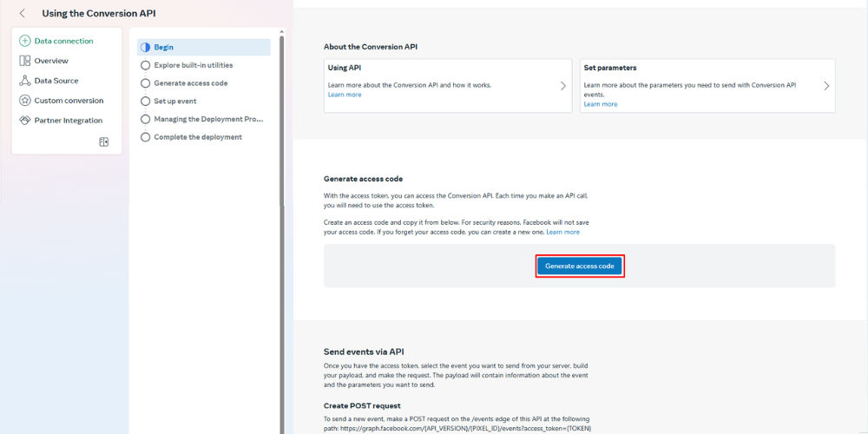868x434 pixels.
Task: Go back using the left arrow icon
Action: pyautogui.click(x=23, y=13)
